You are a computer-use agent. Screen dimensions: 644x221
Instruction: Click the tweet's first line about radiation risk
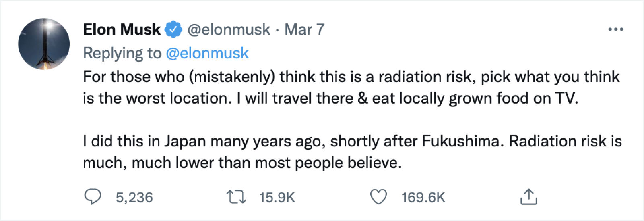(350, 77)
